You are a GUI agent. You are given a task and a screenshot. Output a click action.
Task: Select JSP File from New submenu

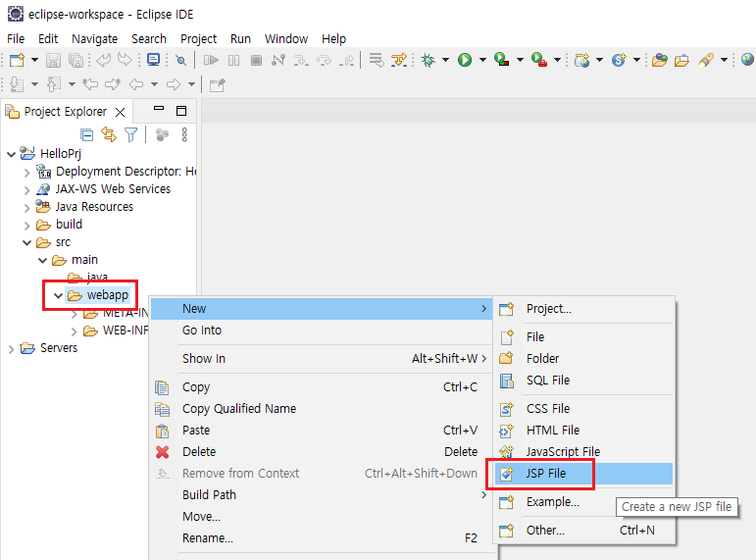pyautogui.click(x=545, y=474)
